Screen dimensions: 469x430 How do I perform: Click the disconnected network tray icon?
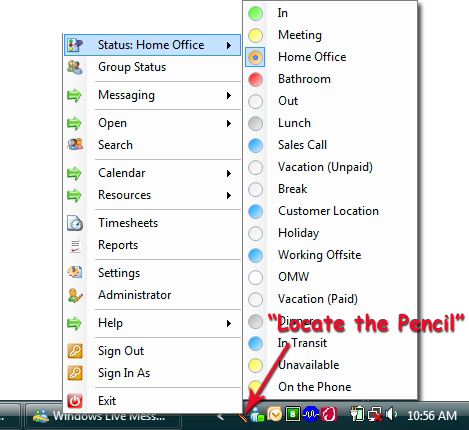[375, 415]
